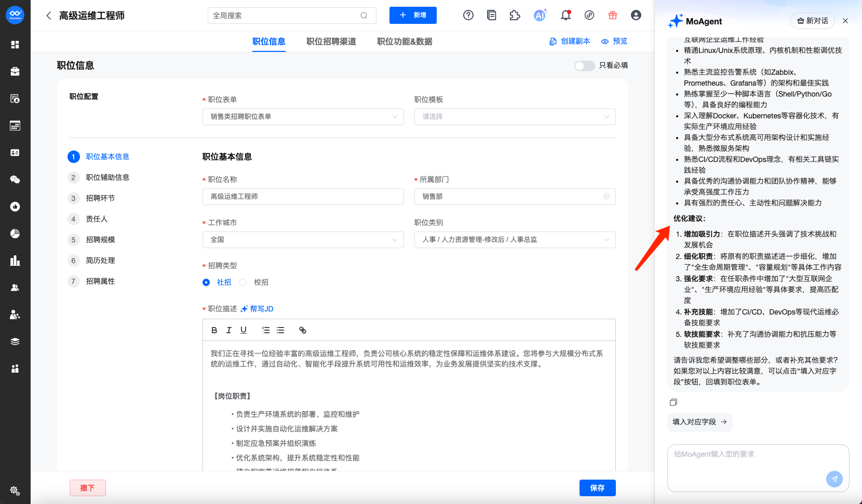Open the ID card icon in sidebar

pos(15,153)
